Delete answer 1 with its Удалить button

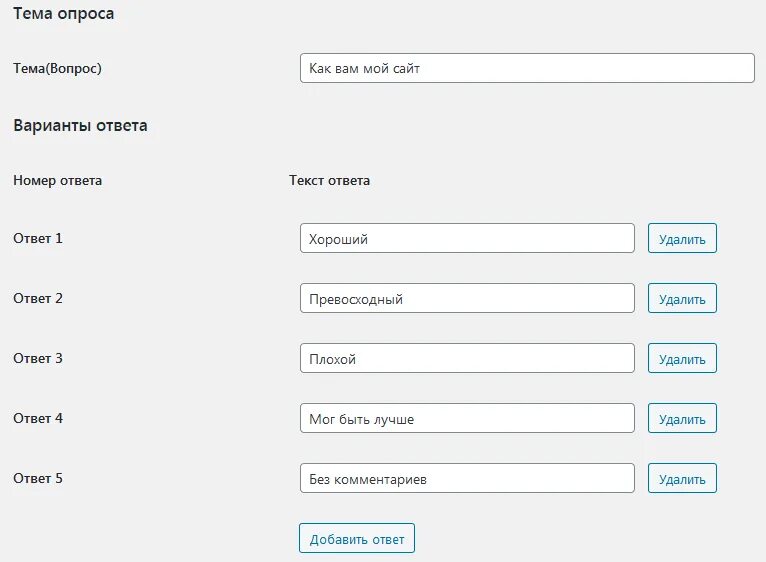[682, 239]
